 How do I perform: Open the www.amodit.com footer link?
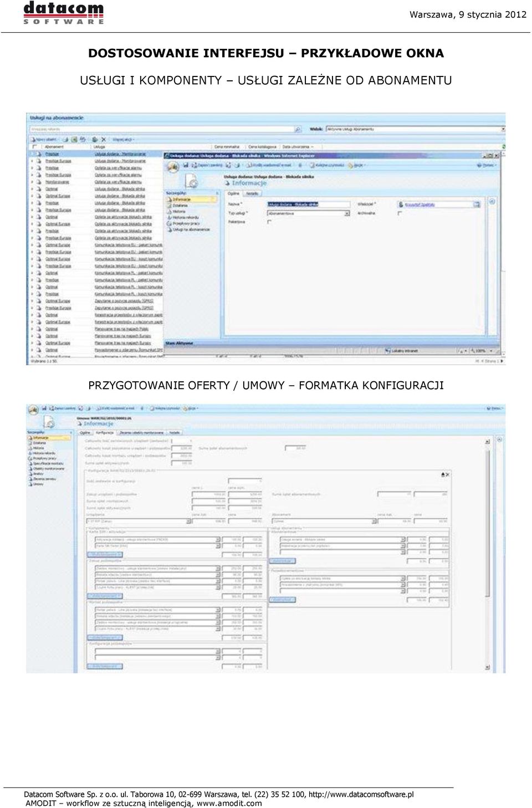pos(229,803)
